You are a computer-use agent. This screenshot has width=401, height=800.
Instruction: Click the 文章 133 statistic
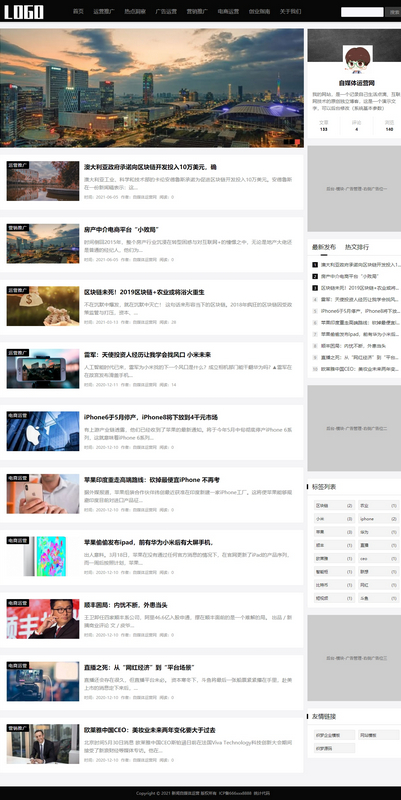click(x=323, y=126)
